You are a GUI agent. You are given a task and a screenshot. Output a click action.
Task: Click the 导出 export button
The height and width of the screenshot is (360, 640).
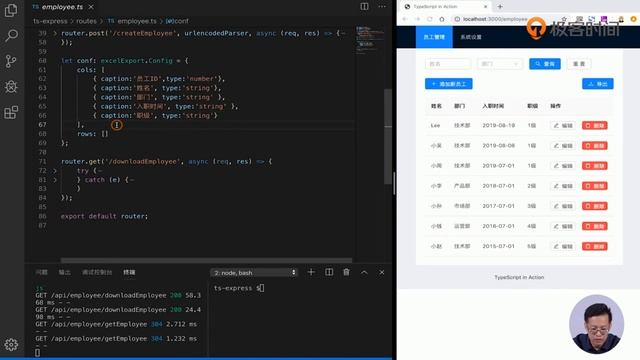(598, 84)
